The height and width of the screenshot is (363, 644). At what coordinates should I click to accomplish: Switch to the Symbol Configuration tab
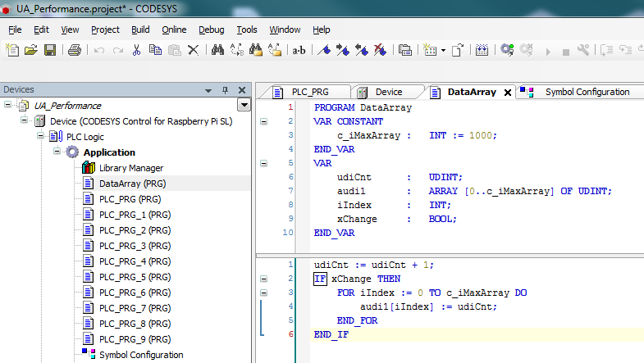tap(587, 92)
